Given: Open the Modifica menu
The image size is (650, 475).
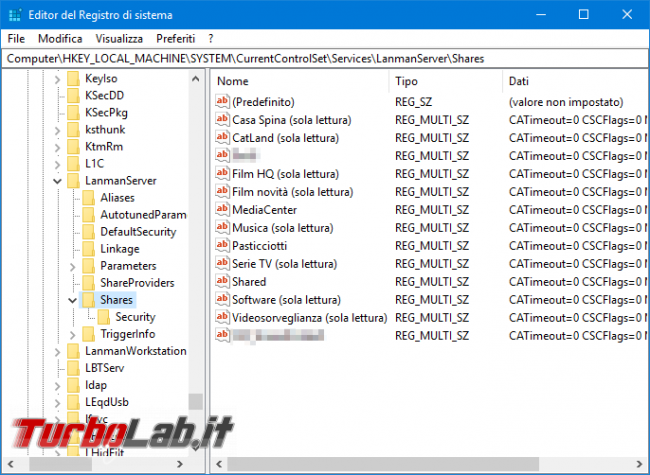Looking at the screenshot, I should tap(60, 39).
